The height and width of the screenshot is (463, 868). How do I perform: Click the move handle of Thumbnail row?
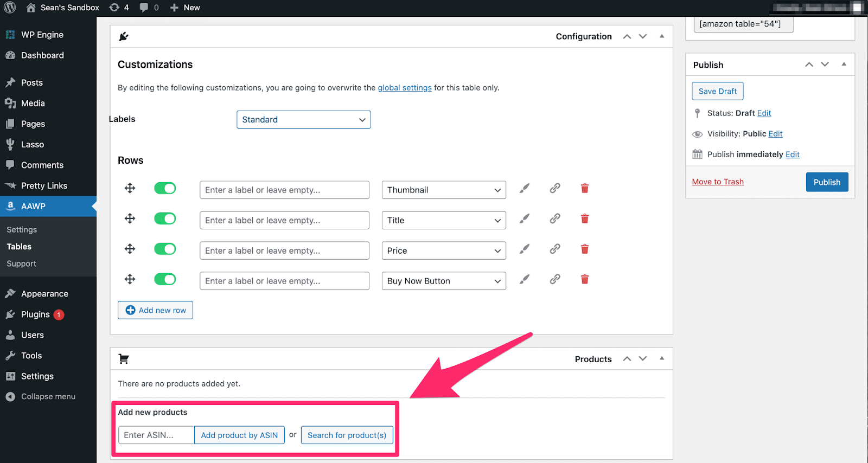click(130, 188)
